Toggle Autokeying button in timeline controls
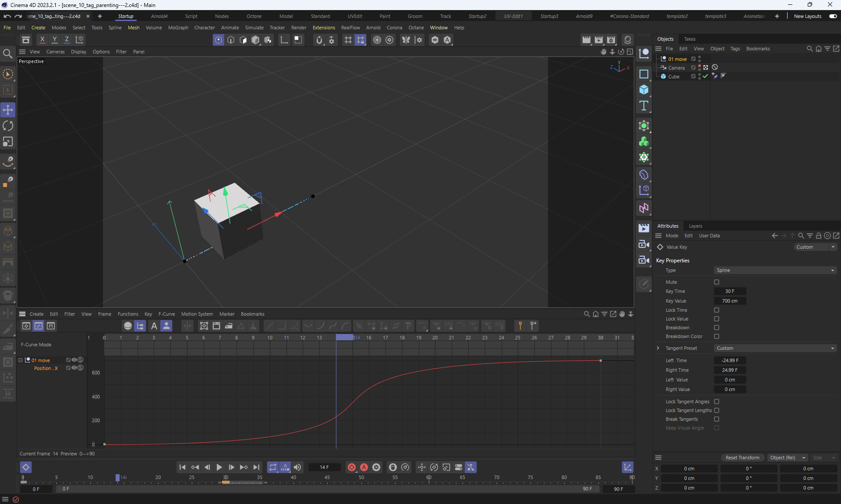Screen dimensions: 841x504 pyautogui.click(x=364, y=467)
